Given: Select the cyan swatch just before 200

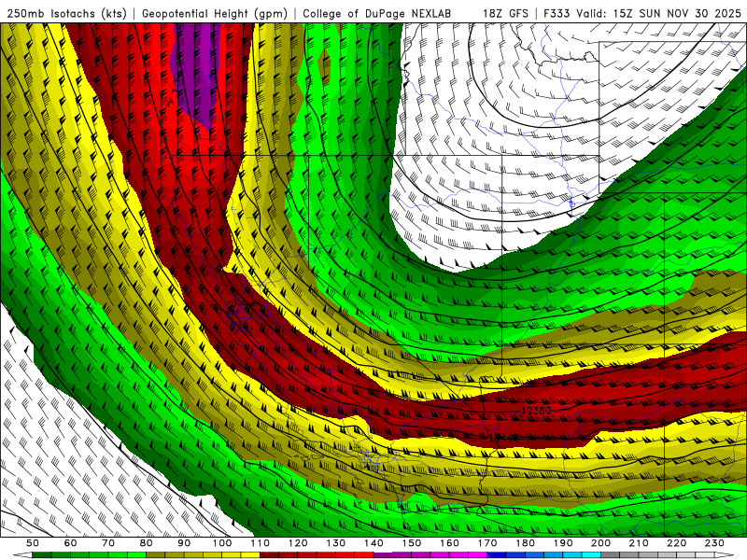Looking at the screenshot, I should pyautogui.click(x=591, y=555).
